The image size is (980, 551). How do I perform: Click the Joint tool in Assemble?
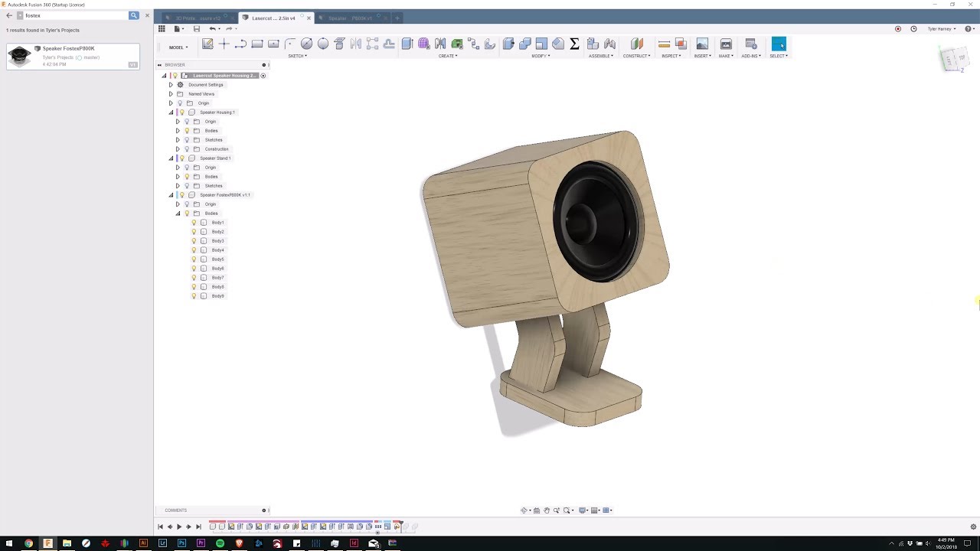pyautogui.click(x=609, y=44)
